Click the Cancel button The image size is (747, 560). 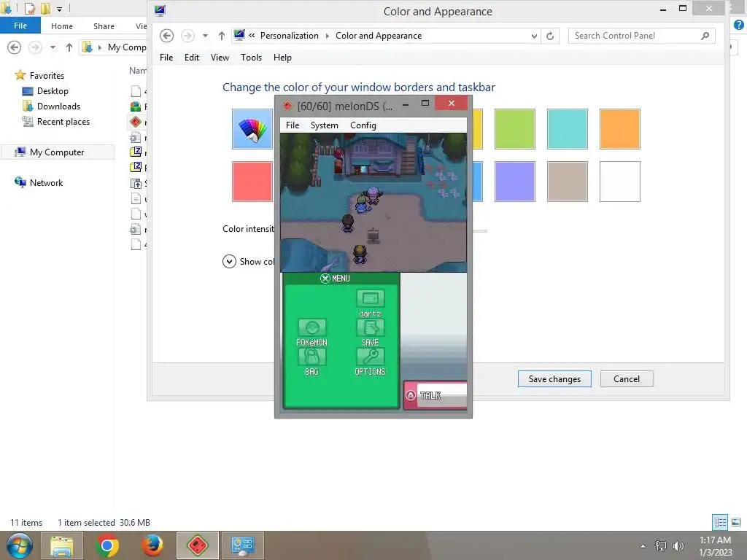(627, 379)
